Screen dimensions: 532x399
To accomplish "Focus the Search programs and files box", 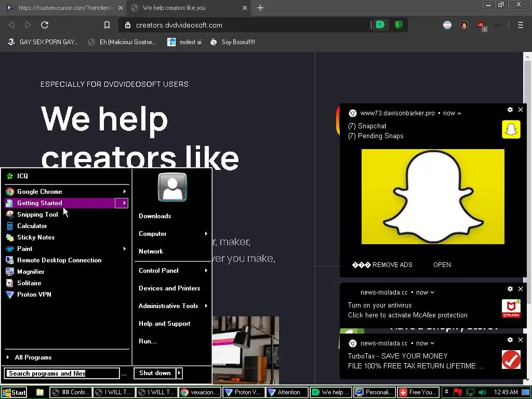I will tap(62, 373).
